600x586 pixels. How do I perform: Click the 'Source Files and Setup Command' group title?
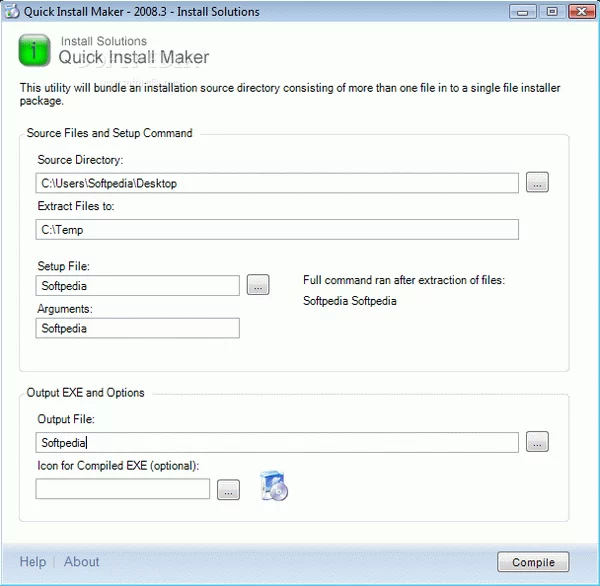point(109,133)
